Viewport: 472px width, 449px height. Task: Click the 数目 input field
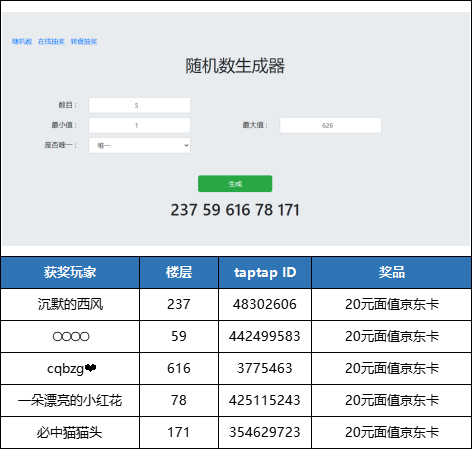pos(139,105)
